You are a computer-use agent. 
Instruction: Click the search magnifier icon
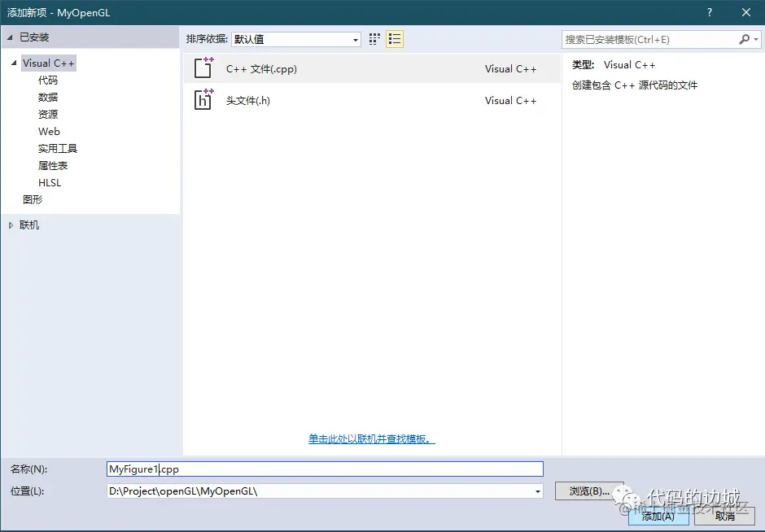[744, 40]
